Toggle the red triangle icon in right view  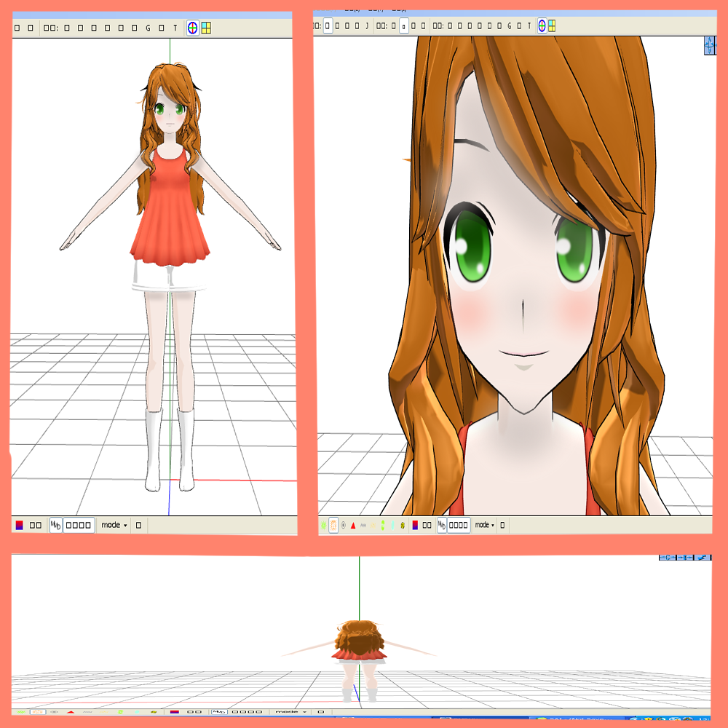(x=353, y=526)
